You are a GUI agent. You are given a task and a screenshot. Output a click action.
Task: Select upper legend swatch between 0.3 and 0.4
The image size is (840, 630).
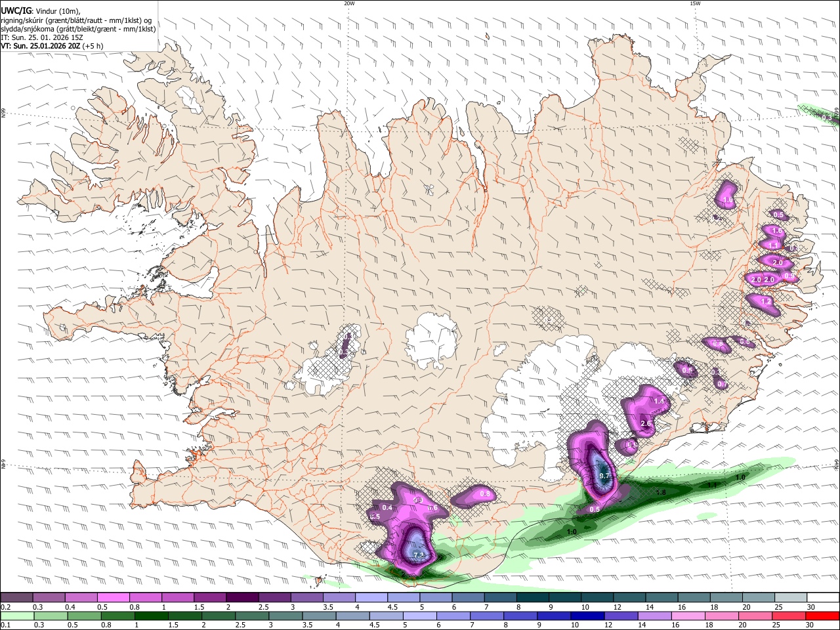[49, 598]
